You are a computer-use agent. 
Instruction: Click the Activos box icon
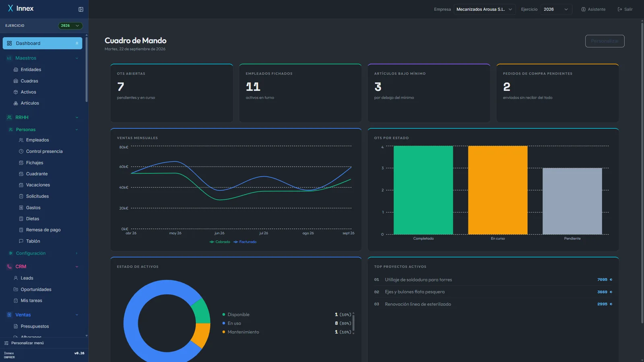[x=16, y=92]
